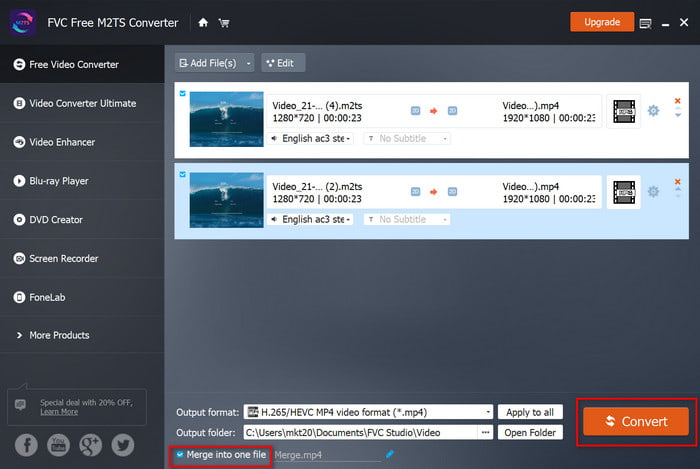
Task: Uncheck the second video's selection checkbox
Action: click(181, 174)
